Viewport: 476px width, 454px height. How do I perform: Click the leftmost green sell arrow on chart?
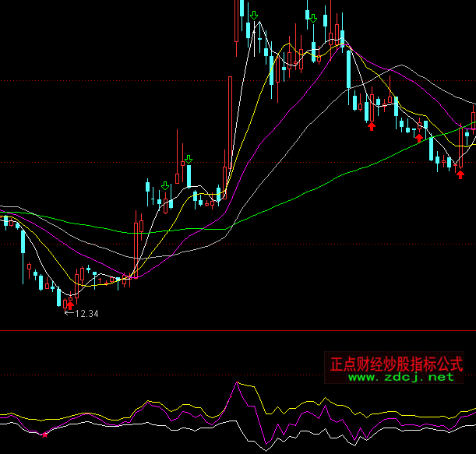coord(165,185)
